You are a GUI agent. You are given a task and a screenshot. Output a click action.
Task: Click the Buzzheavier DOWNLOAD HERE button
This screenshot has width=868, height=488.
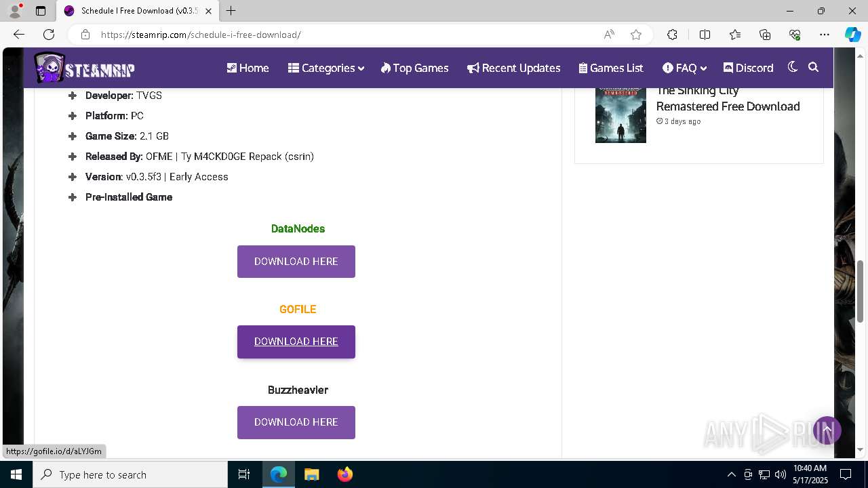[296, 422]
